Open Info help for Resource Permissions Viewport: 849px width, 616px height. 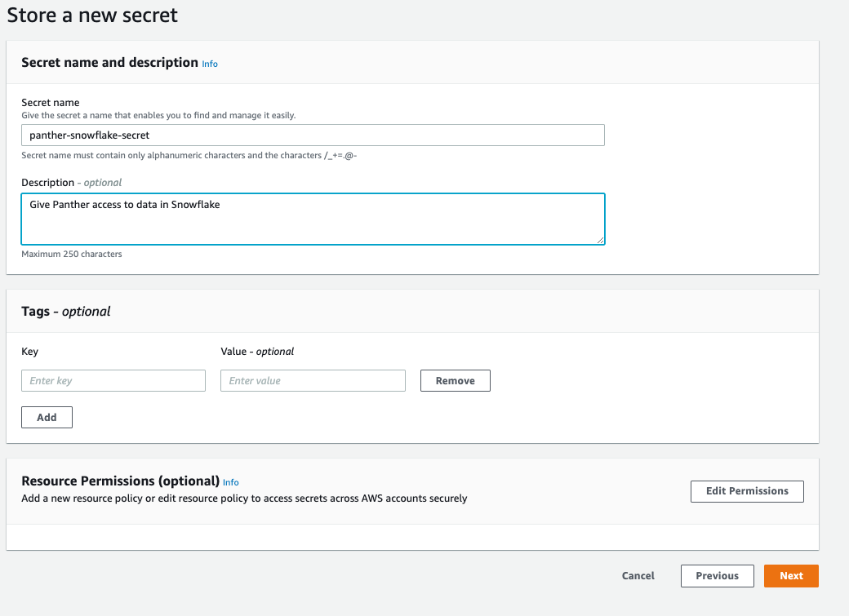231,482
